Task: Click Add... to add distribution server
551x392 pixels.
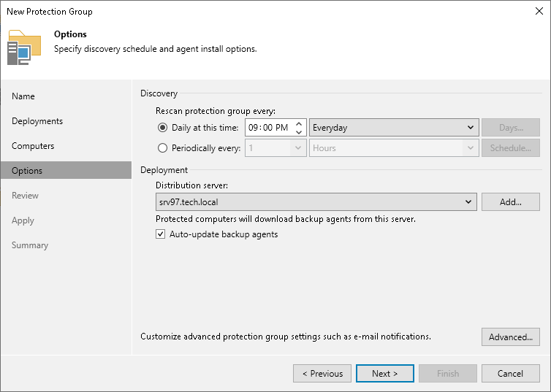Action: tap(511, 201)
